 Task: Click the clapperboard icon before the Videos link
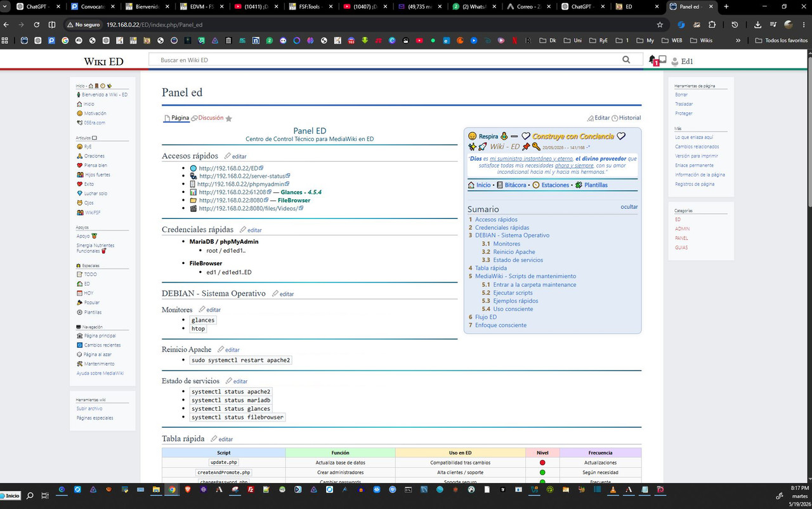pos(193,208)
